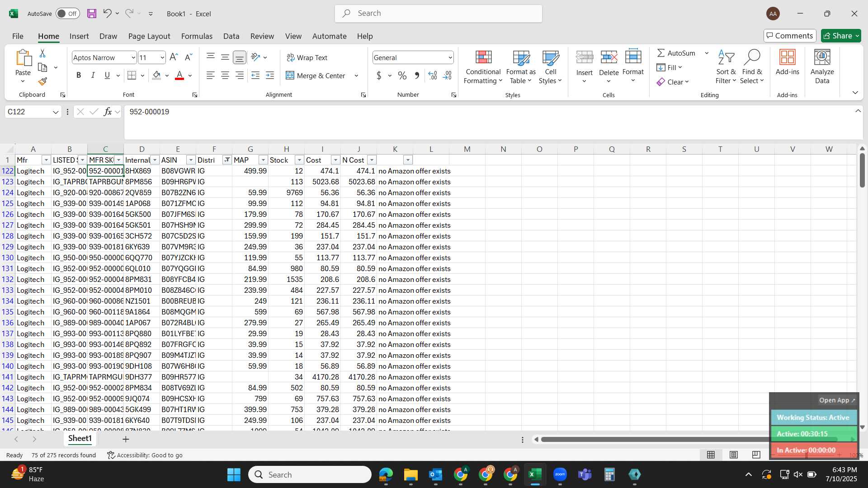Open the Sheet1 worksheet tab
The width and height of the screenshot is (868, 488).
pos(80,438)
